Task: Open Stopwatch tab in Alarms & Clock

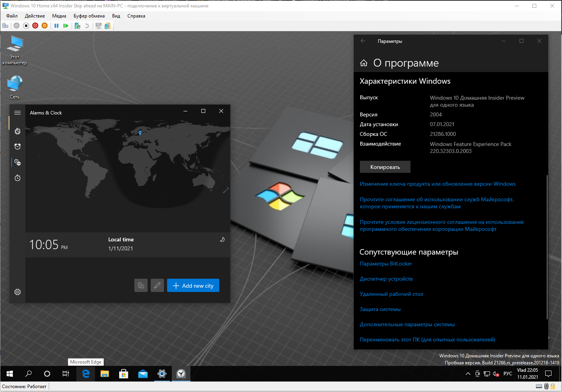Action: point(18,178)
